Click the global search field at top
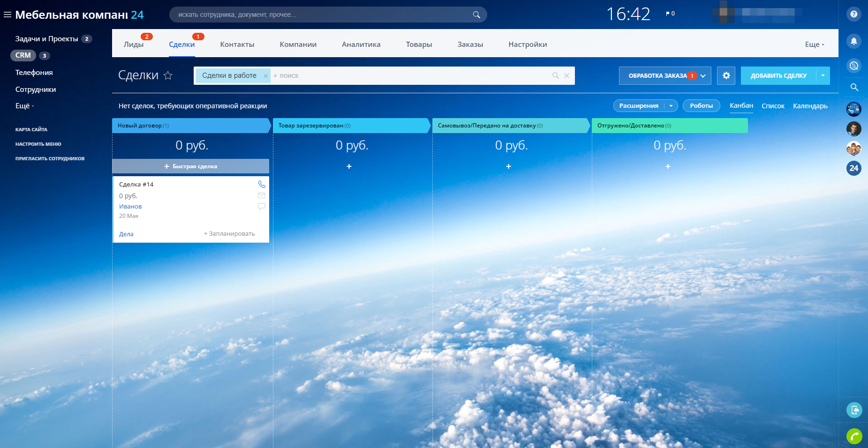The height and width of the screenshot is (448, 868). point(324,15)
